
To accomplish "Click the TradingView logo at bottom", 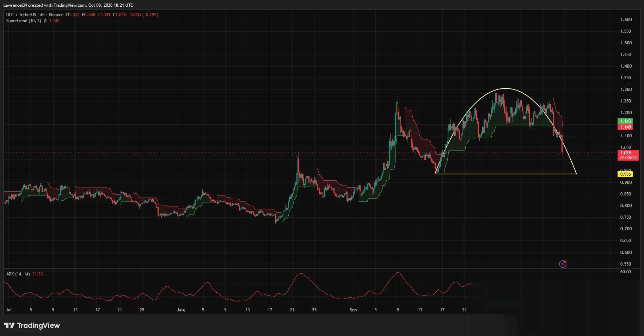I will coord(32,325).
